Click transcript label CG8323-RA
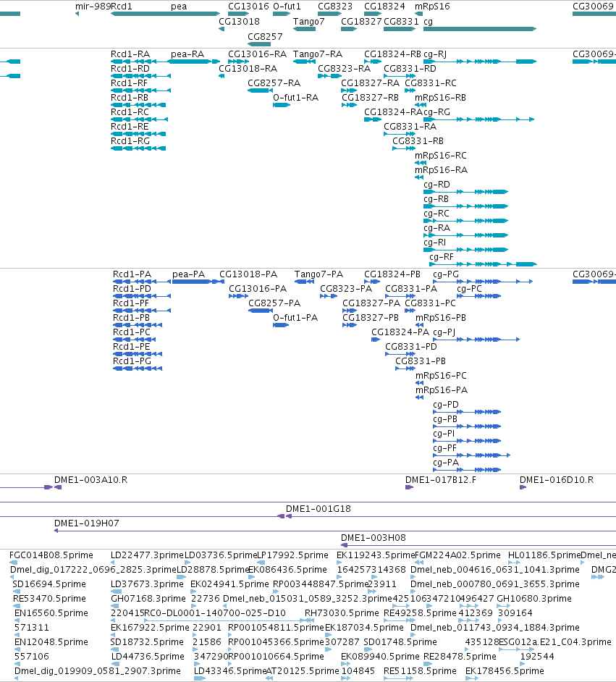This screenshot has height=682, width=616. (345, 69)
